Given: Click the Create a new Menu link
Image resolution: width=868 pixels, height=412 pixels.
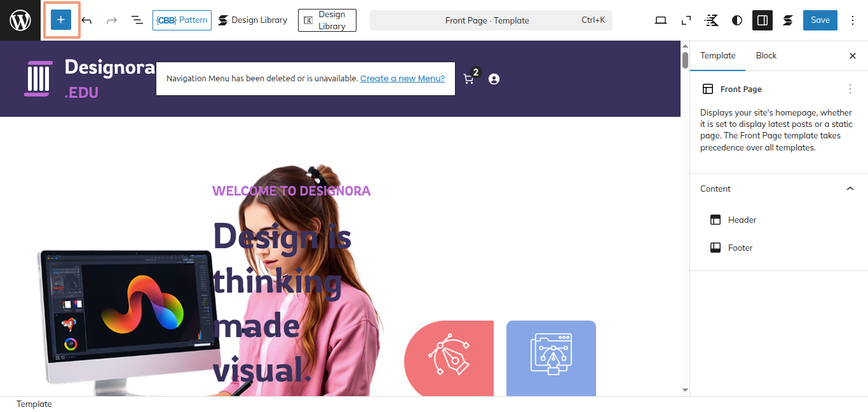Looking at the screenshot, I should [x=402, y=79].
